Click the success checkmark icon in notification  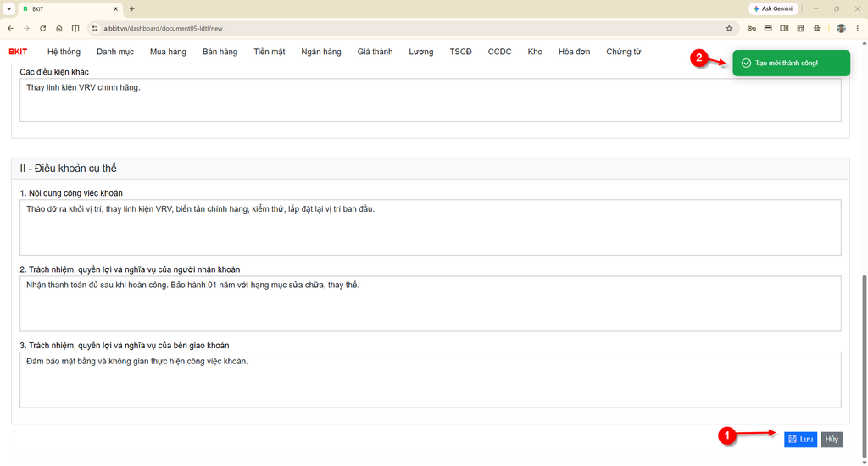click(746, 63)
